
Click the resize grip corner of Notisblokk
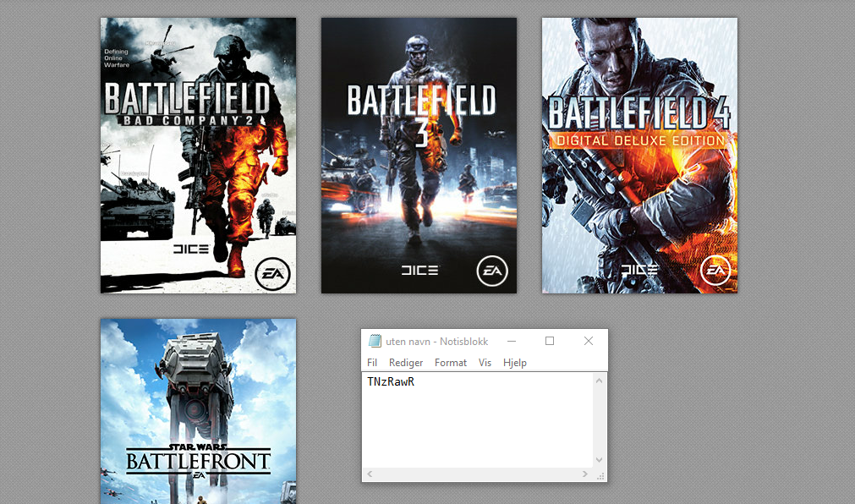tap(600, 475)
